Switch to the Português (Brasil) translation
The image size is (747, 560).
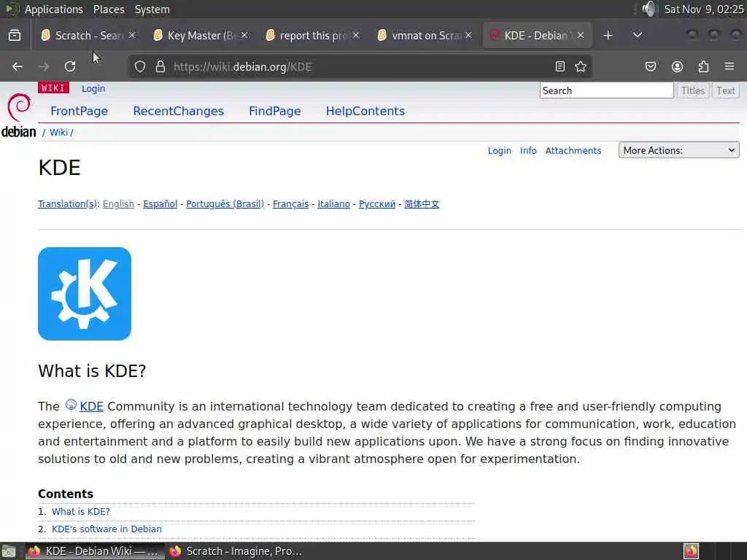pyautogui.click(x=225, y=204)
